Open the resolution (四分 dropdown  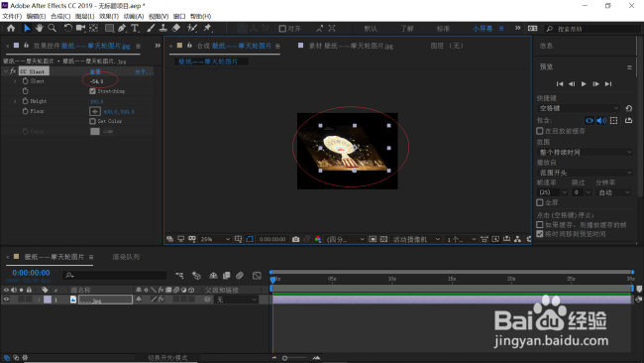346,239
